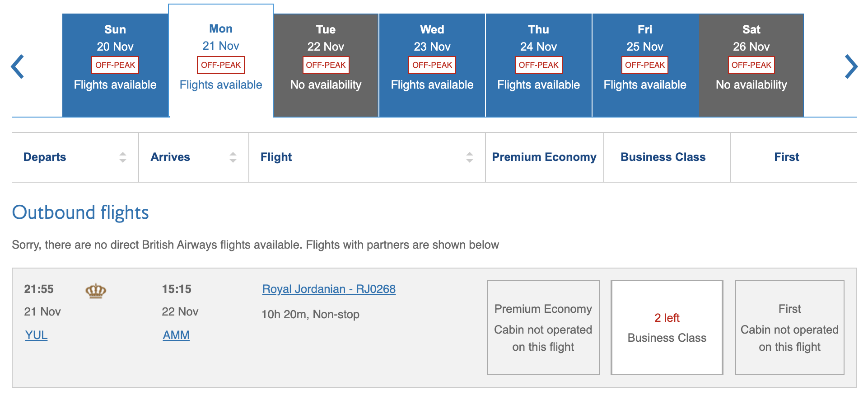Click the Sat 26 Nov unavailable date
868x396 pixels.
[x=751, y=65]
